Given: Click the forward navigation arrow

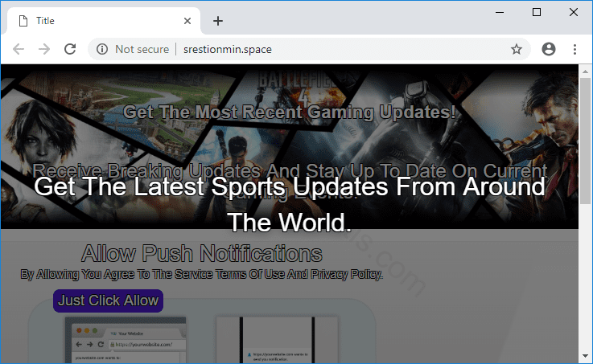Looking at the screenshot, I should [x=44, y=49].
